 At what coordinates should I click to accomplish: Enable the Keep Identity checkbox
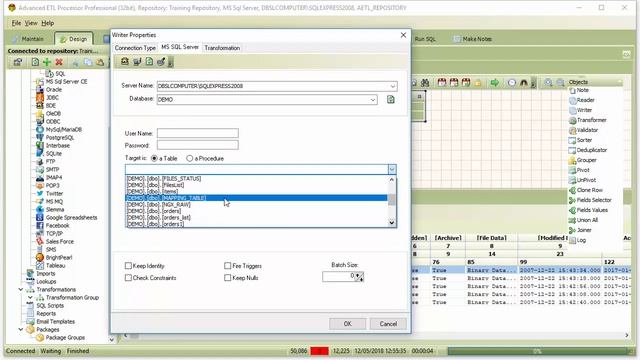(128, 266)
